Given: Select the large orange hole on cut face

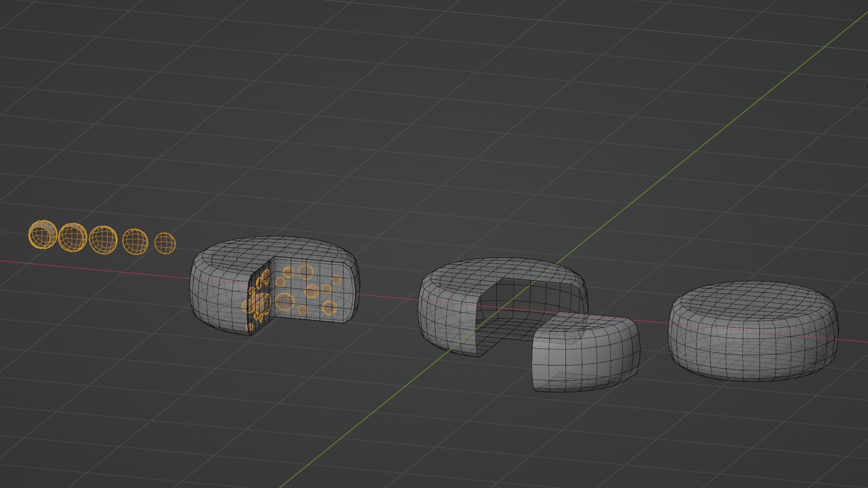Looking at the screenshot, I should [x=285, y=301].
